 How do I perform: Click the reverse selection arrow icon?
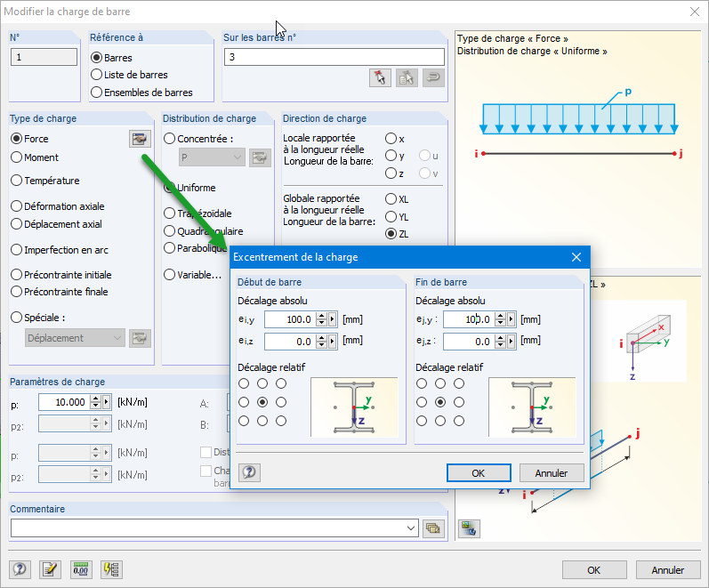[x=433, y=77]
